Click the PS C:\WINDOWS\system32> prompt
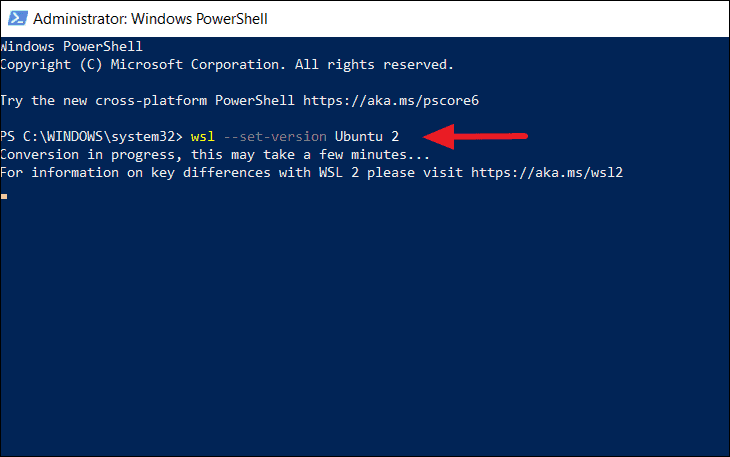730x457 pixels. (x=91, y=137)
